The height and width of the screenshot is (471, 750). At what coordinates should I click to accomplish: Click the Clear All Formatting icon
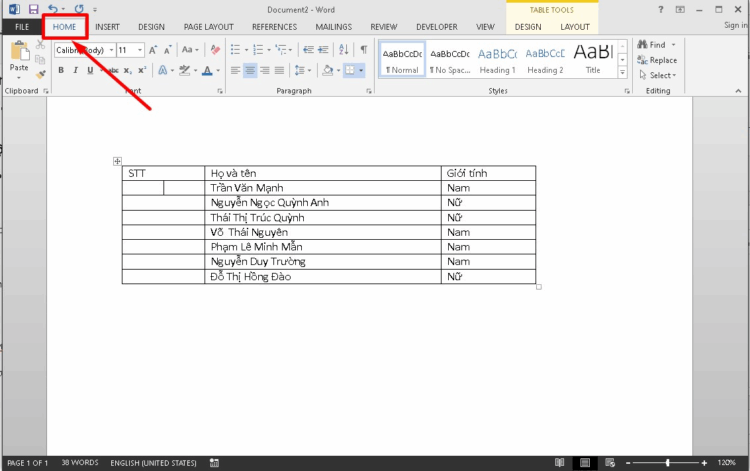(215, 49)
